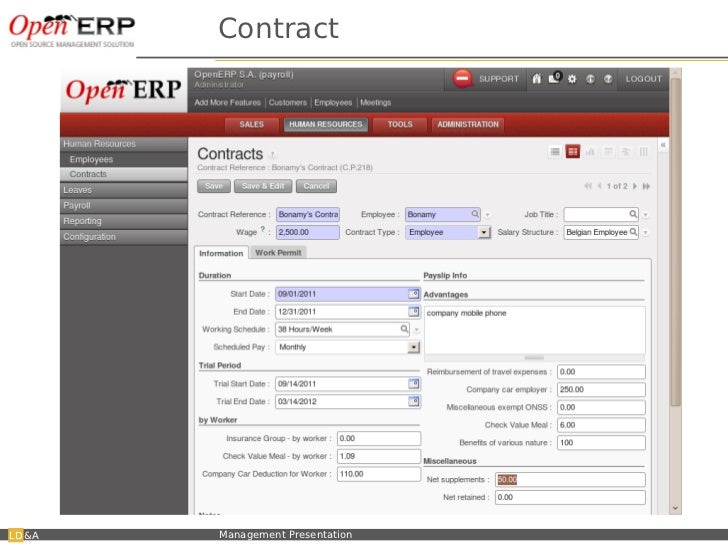
Task: Open the Tools menu
Action: pos(400,124)
